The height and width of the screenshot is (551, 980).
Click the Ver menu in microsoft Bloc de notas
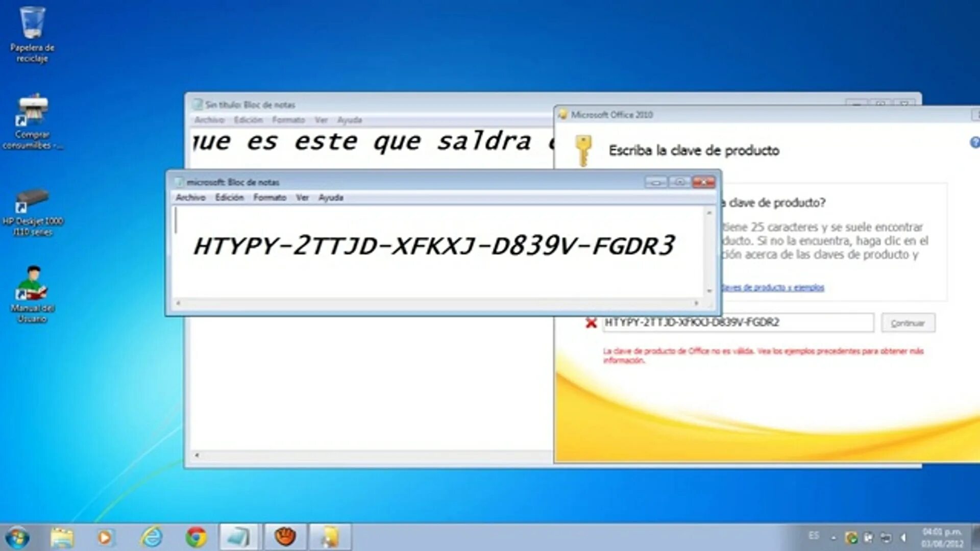(x=302, y=197)
